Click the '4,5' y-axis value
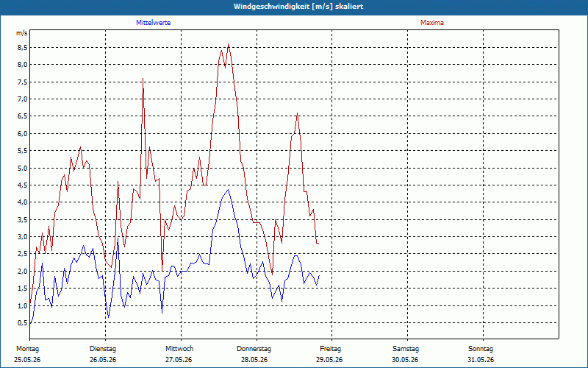This screenshot has width=588, height=368. pyautogui.click(x=23, y=185)
